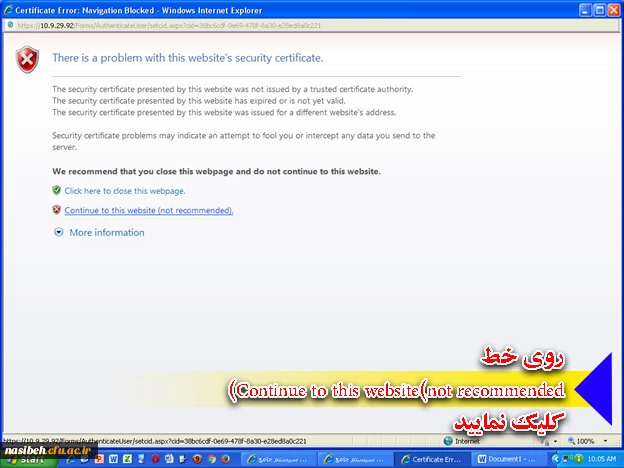624x468 pixels.
Task: Launch Excel from the quick launch bar
Action: (x=129, y=459)
